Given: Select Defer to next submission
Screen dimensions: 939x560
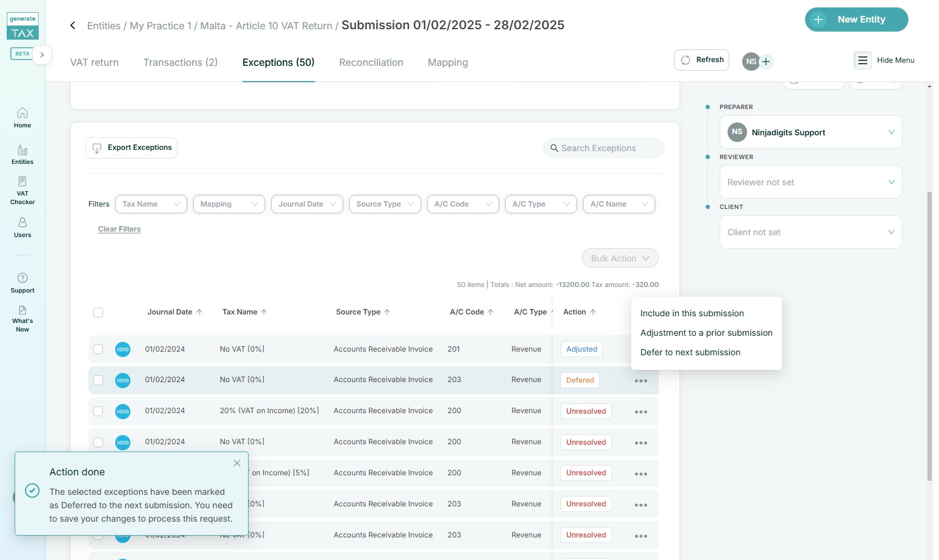Looking at the screenshot, I should pyautogui.click(x=690, y=352).
